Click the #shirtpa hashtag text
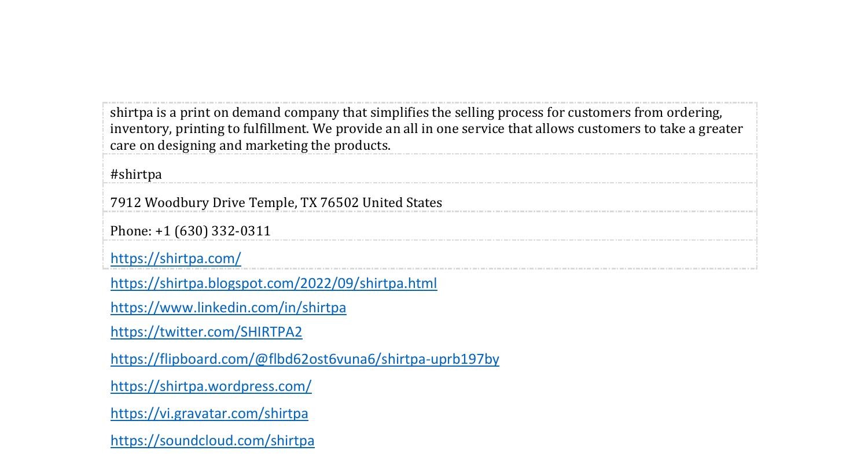This screenshot has width=868, height=454. [136, 174]
